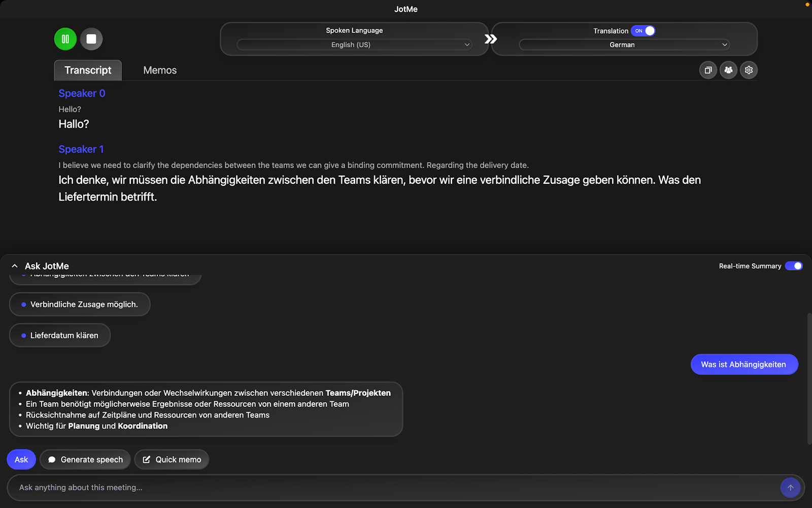Send the question with arrow button
Screen dimensions: 812x508
pyautogui.click(x=790, y=487)
